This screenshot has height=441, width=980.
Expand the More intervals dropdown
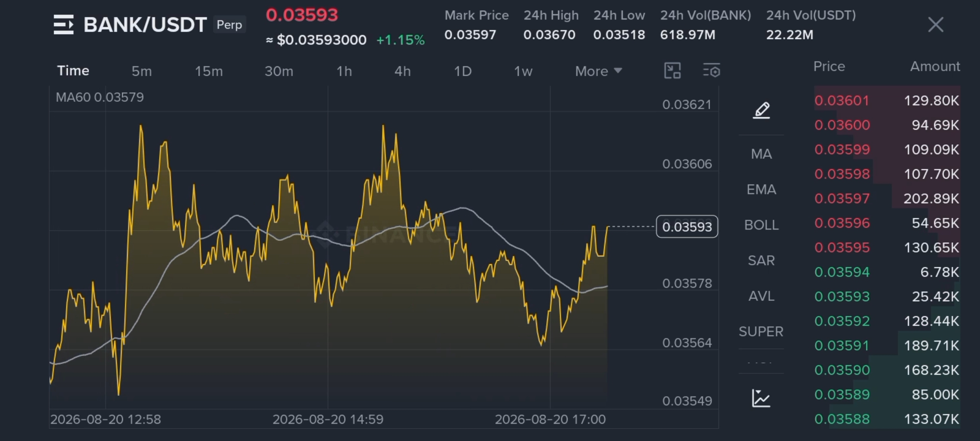point(599,71)
